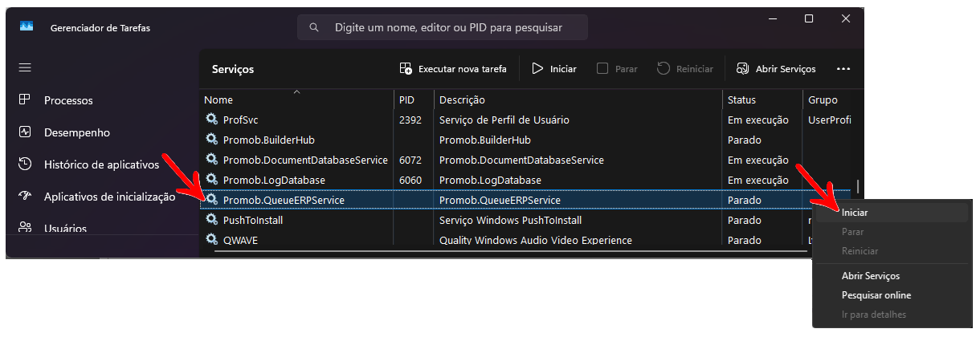Click PID 6060 cell
The height and width of the screenshot is (337, 980).
pos(410,180)
